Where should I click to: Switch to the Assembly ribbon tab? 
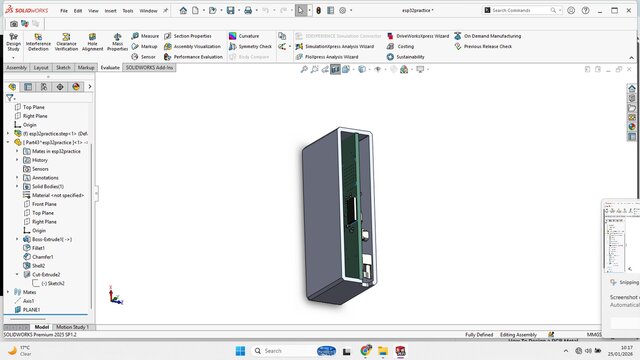click(16, 68)
